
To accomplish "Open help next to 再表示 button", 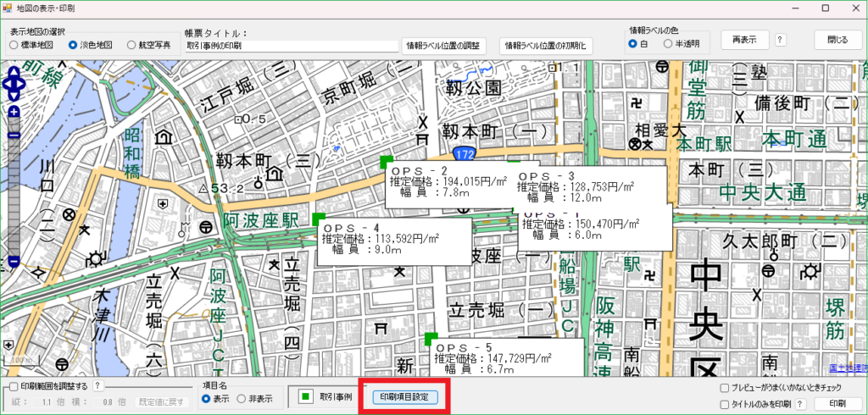I will click(780, 40).
